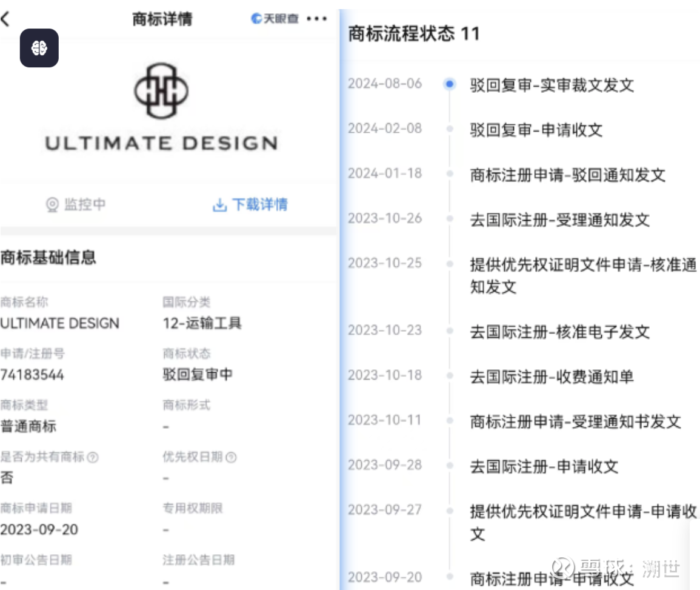Select 商标注册申请-受理通知书发文 entry
The height and width of the screenshot is (590, 700).
(x=575, y=421)
